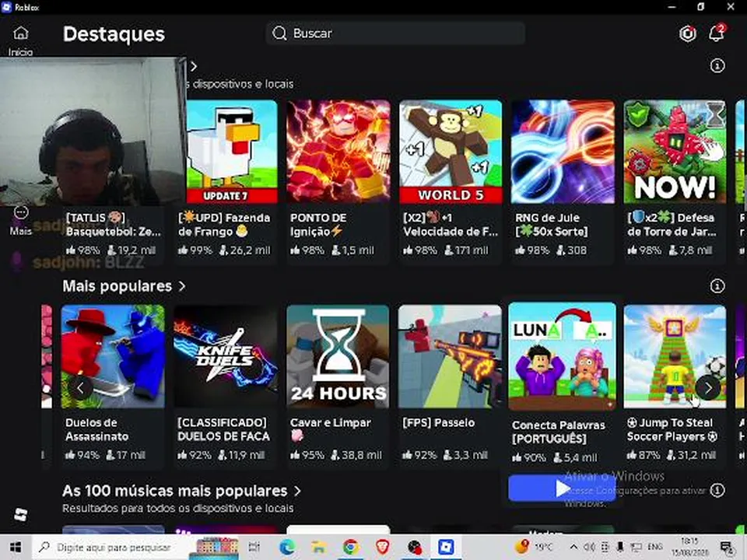The height and width of the screenshot is (560, 747).
Task: Open the RNG de Jule thumbnail
Action: 563,152
